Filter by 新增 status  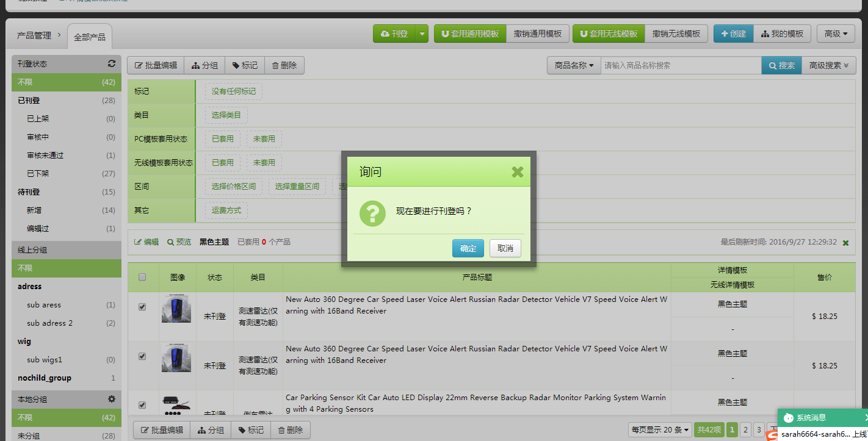67,210
